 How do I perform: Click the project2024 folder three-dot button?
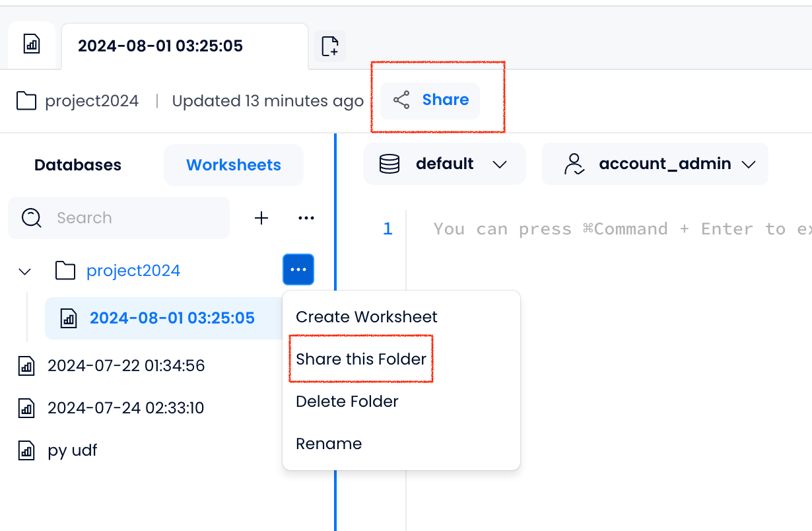[x=298, y=269]
